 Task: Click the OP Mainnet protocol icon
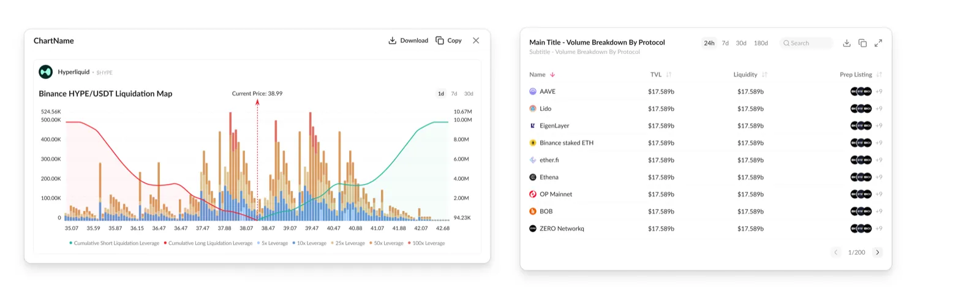533,194
